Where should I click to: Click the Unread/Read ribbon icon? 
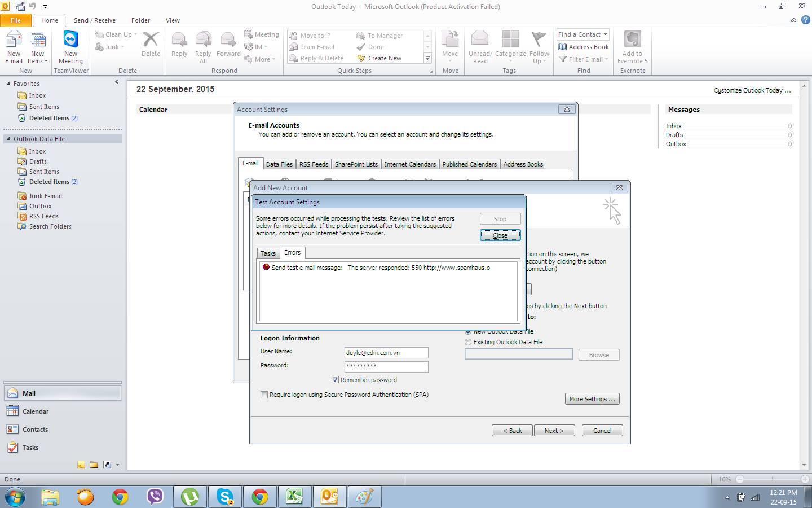tap(480, 47)
